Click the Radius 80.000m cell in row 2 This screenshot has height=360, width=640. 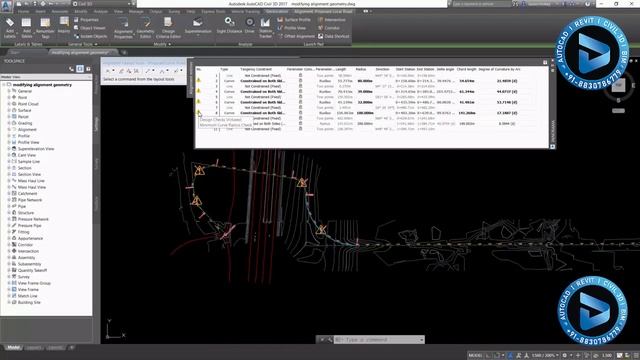[x=365, y=81]
